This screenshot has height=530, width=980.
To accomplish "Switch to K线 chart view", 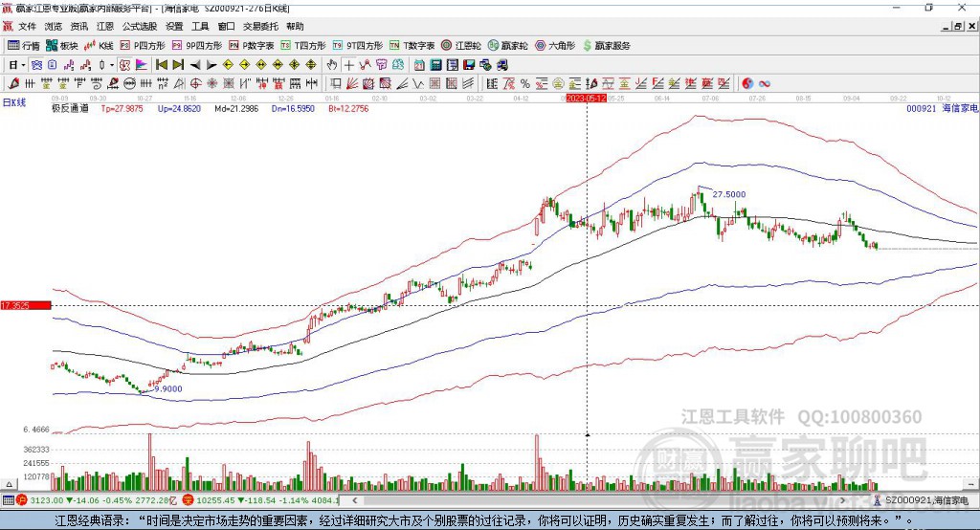I will point(99,46).
